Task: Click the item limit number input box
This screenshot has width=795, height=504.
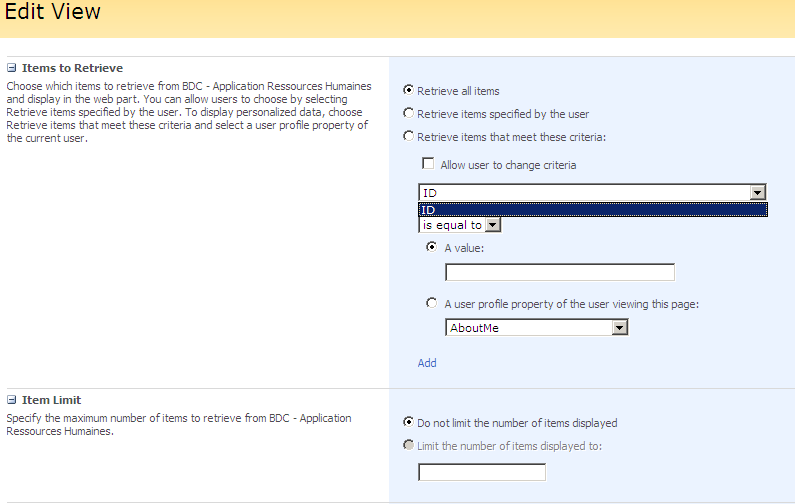Action: 481,472
